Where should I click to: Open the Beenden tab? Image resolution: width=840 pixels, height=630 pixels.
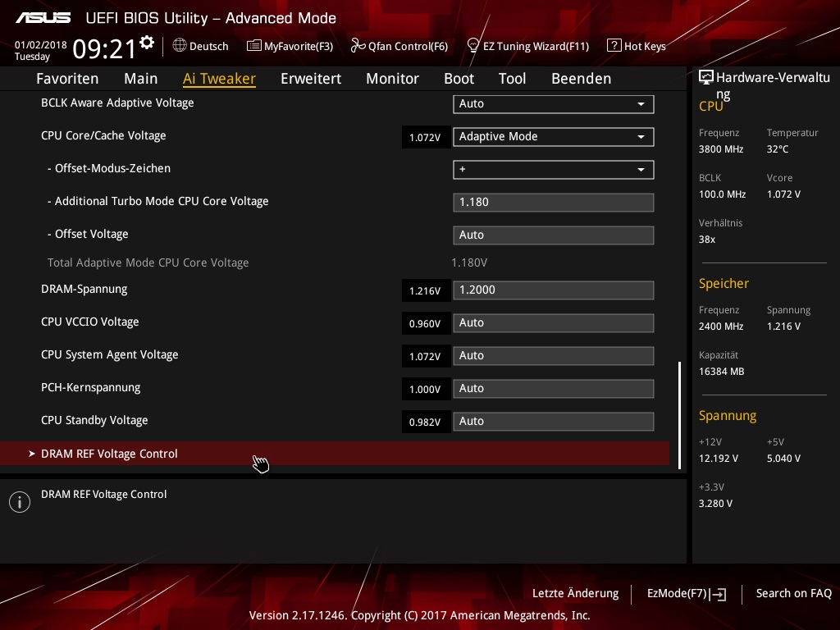tap(582, 79)
